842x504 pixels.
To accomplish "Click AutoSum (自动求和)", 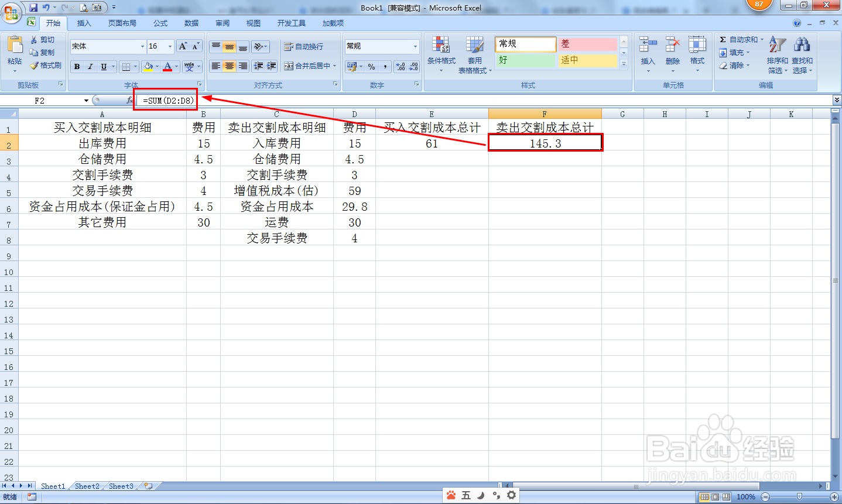I will coord(740,40).
